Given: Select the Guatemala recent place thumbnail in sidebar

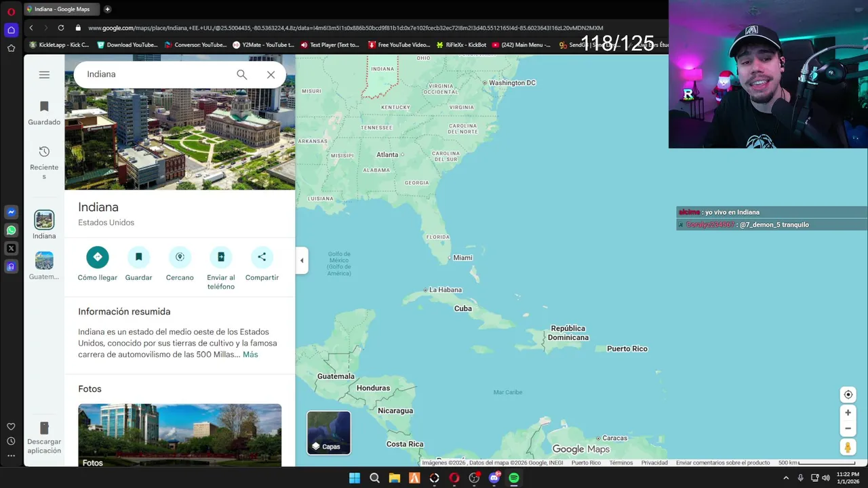Looking at the screenshot, I should point(44,260).
